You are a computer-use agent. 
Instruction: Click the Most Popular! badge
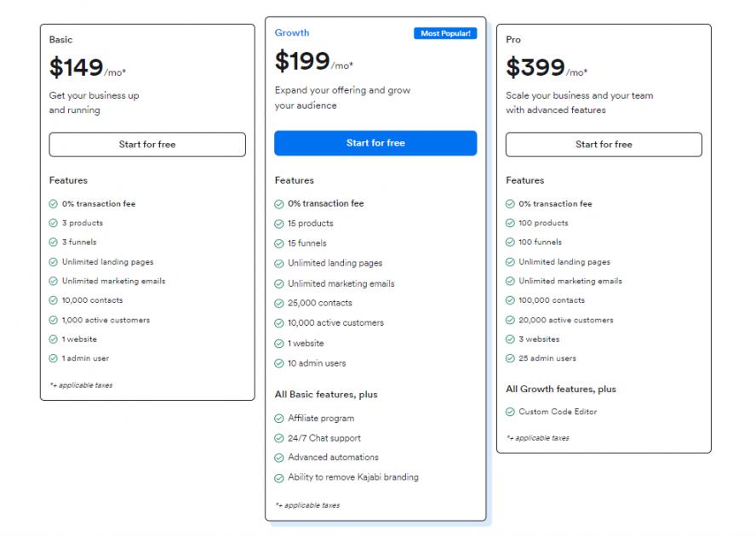(446, 34)
